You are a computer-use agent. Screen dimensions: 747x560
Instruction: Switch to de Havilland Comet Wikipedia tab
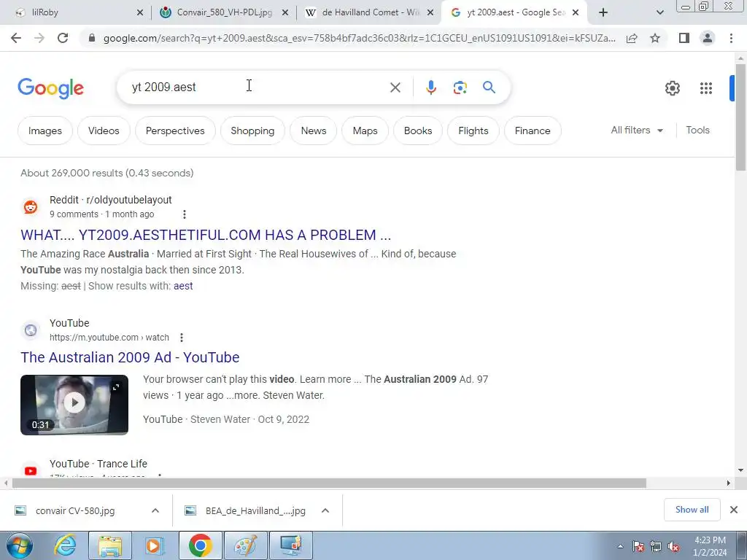point(370,12)
